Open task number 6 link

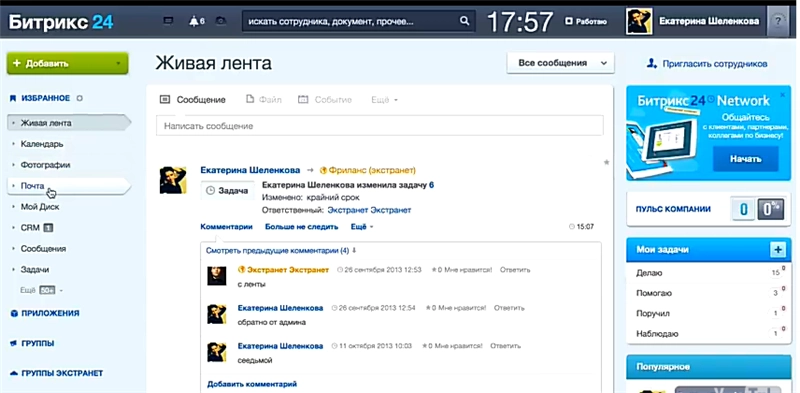432,185
